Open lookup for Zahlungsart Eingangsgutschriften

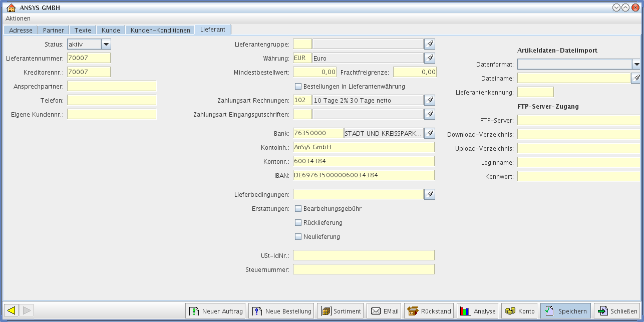coord(429,114)
